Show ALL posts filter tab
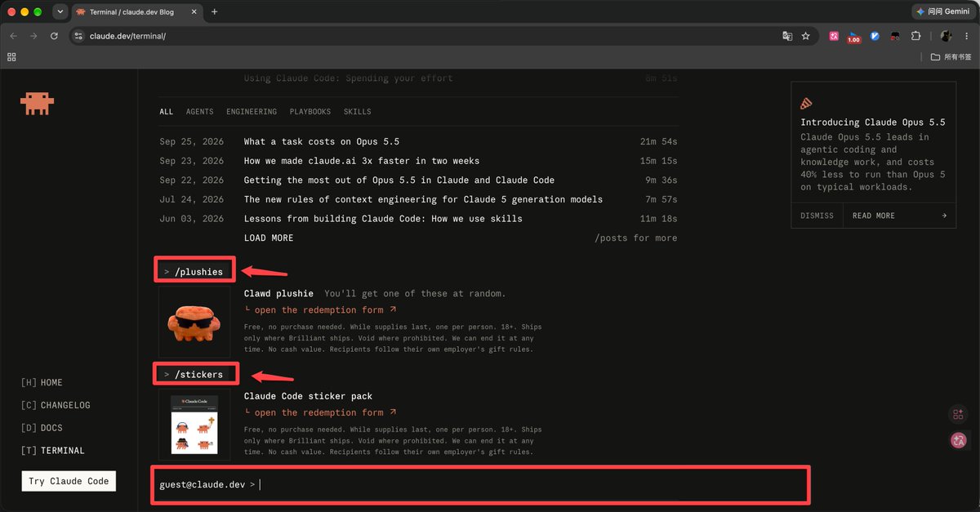980x512 pixels. click(x=167, y=112)
